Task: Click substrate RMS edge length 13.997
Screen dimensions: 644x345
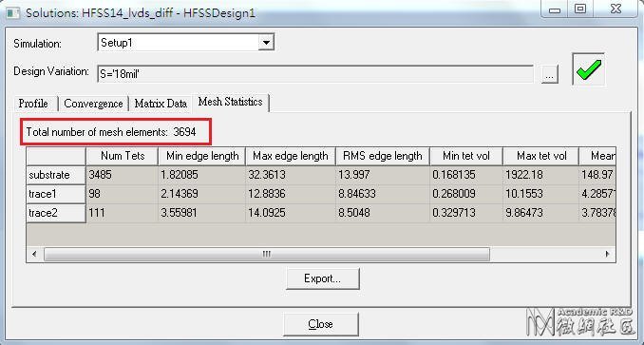Action: click(x=383, y=175)
